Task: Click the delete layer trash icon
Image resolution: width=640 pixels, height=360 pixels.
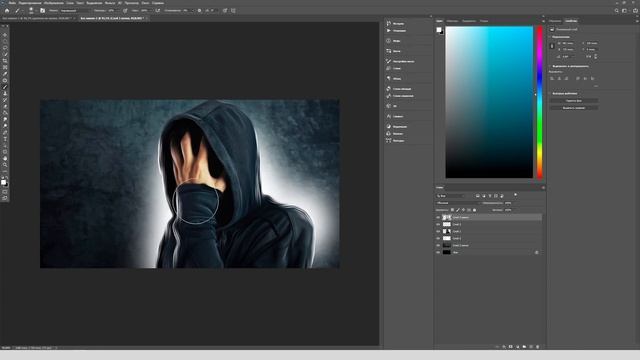Action: [538, 347]
